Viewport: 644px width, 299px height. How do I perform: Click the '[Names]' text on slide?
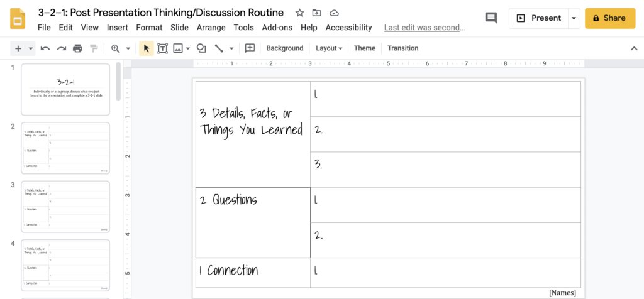tap(562, 293)
